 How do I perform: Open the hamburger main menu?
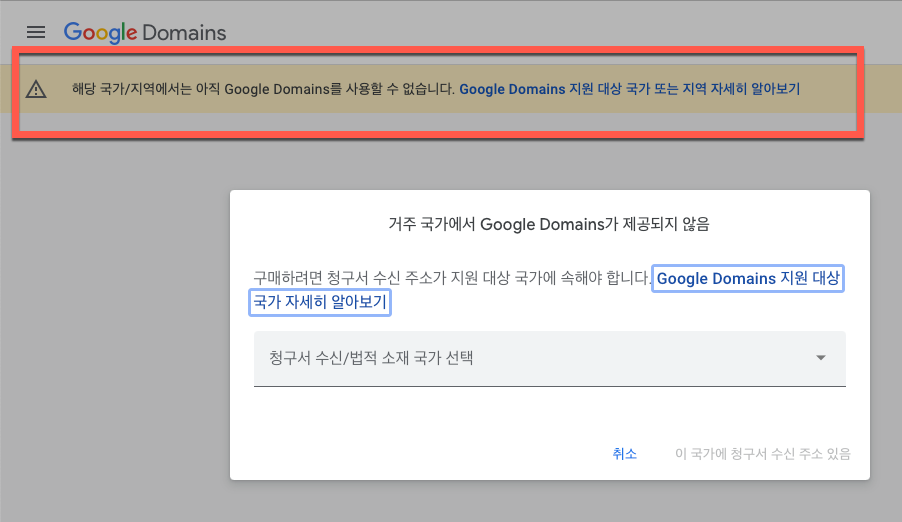[x=36, y=32]
